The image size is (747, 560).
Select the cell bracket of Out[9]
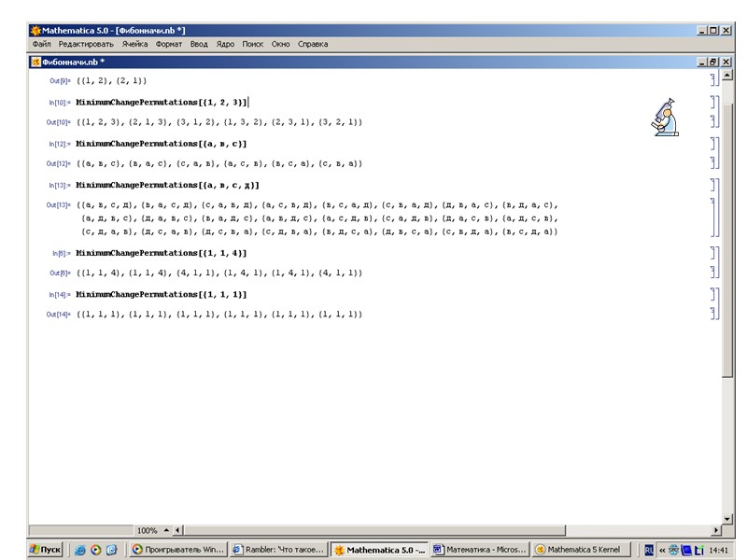(713, 79)
